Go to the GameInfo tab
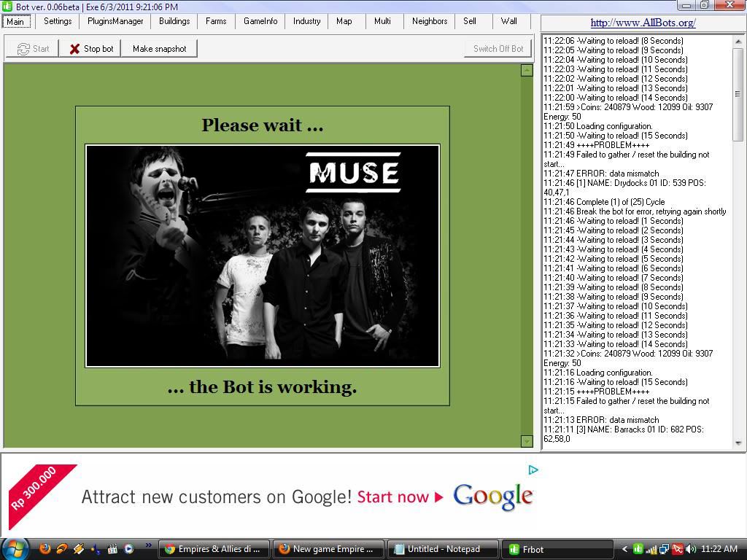This screenshot has width=747, height=560. tap(260, 21)
